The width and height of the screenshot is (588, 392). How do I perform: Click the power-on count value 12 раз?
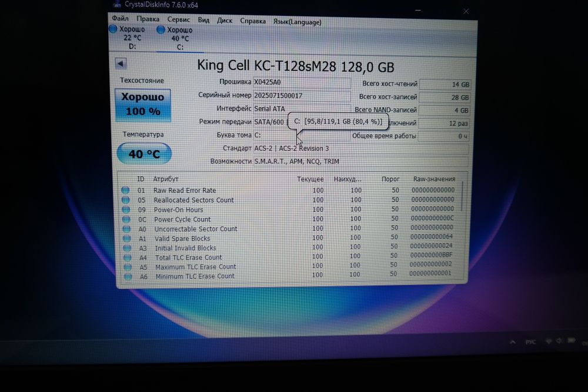tap(444, 123)
